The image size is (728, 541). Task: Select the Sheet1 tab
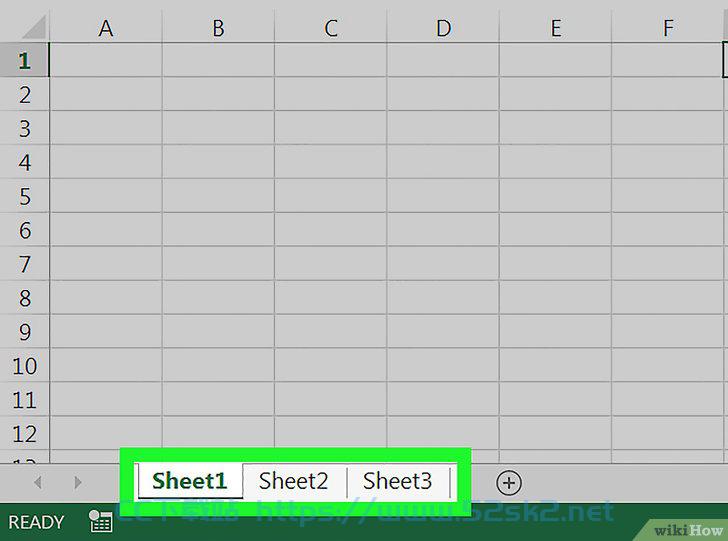point(189,481)
